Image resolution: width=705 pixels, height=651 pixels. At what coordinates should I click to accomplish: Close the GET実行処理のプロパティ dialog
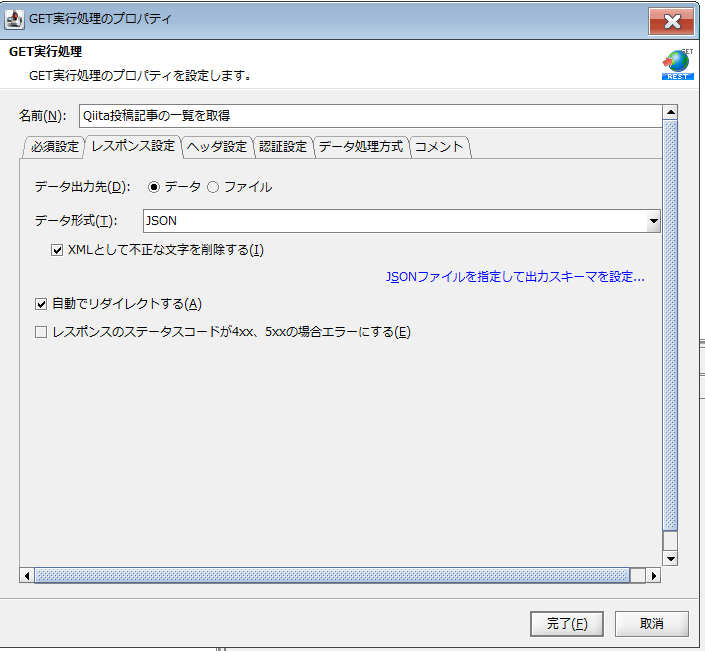[671, 21]
